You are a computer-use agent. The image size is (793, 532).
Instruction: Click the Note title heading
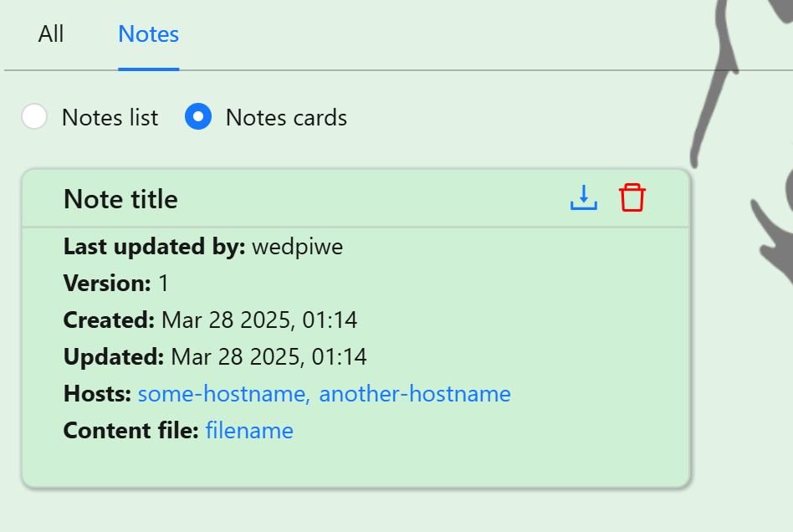(x=120, y=199)
